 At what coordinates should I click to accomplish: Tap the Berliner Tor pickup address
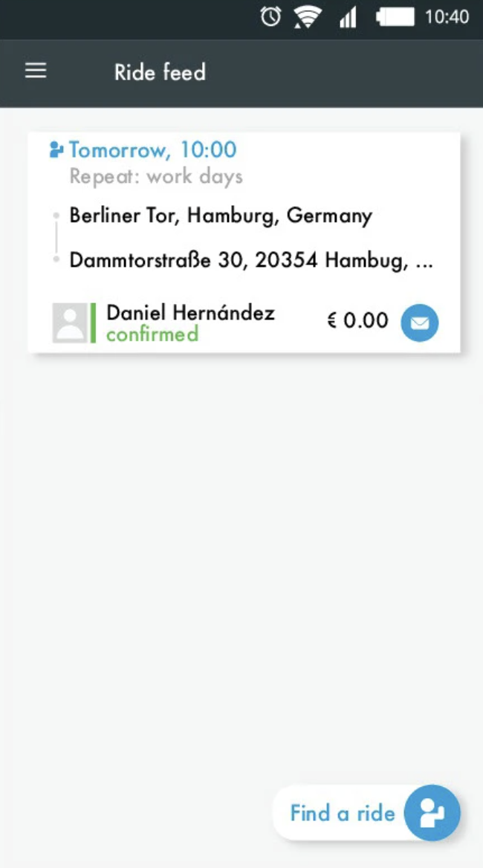point(221,216)
